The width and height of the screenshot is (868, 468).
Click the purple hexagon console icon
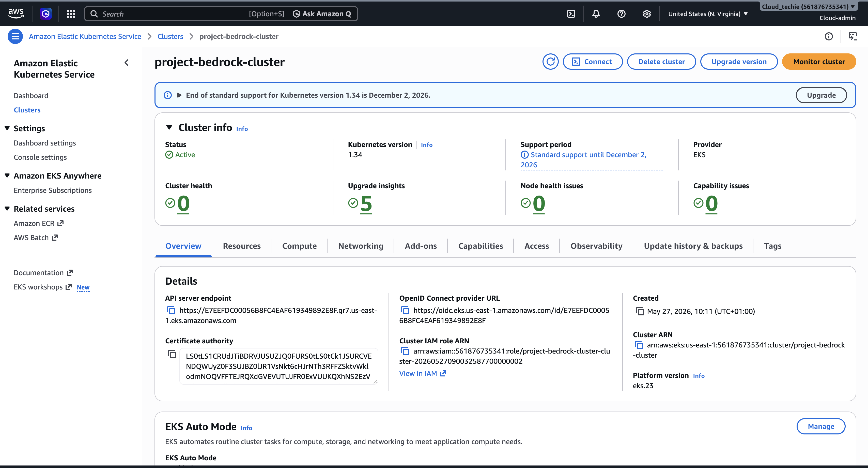coord(46,14)
